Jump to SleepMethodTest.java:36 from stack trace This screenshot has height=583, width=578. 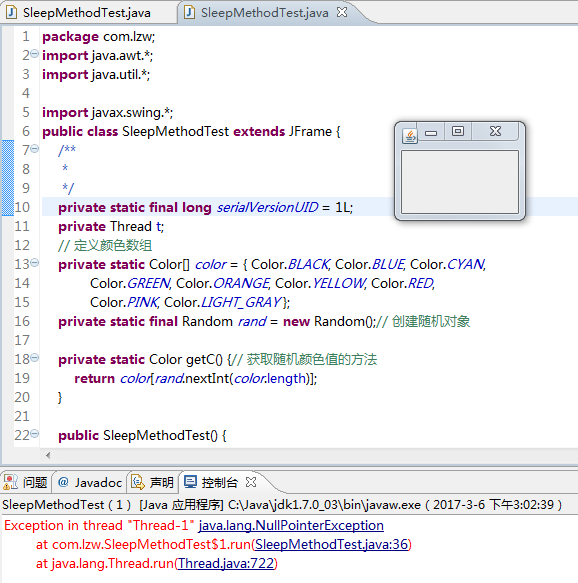(x=332, y=544)
